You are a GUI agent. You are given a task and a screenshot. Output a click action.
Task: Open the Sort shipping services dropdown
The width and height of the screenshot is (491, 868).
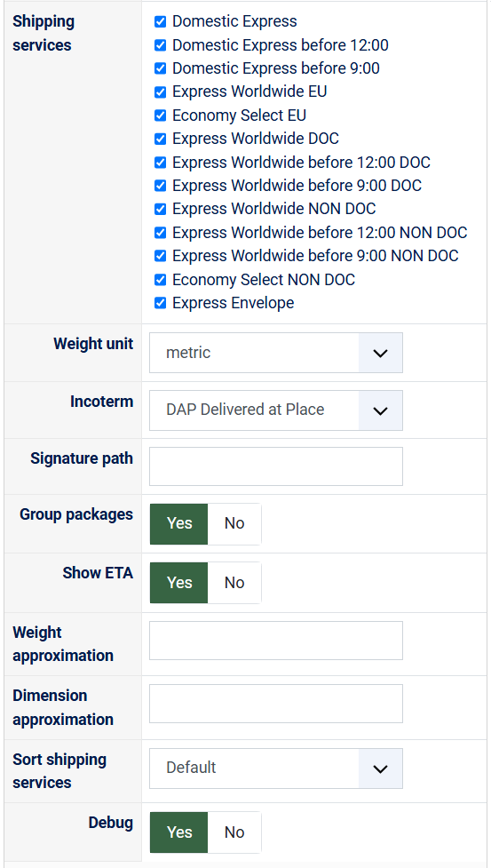pyautogui.click(x=276, y=768)
